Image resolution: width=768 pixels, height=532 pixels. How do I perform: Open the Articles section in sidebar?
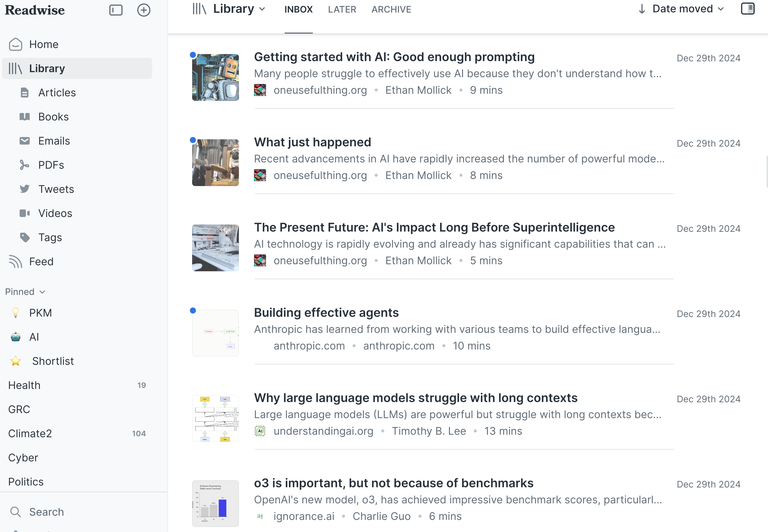coord(57,92)
